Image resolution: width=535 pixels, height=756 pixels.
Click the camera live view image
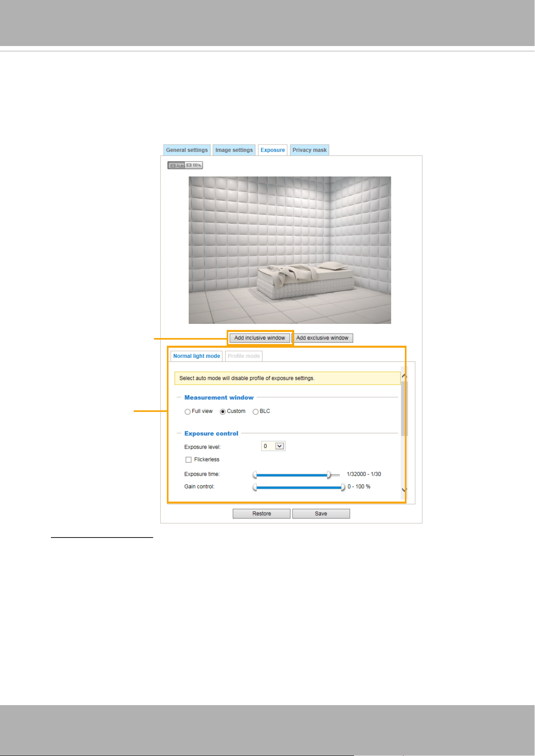pos(290,250)
